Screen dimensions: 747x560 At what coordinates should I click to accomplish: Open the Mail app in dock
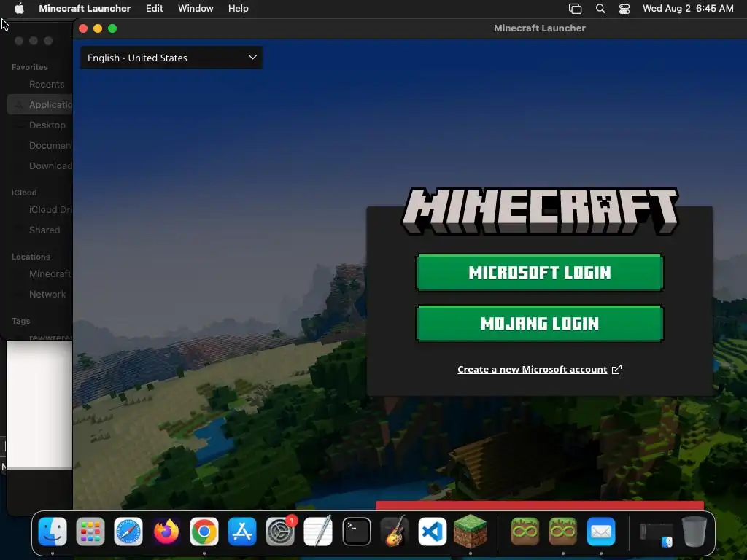coord(601,532)
